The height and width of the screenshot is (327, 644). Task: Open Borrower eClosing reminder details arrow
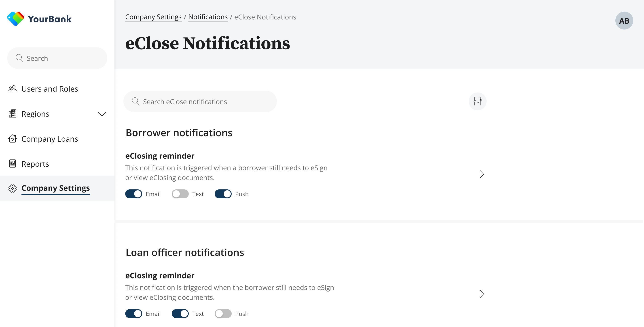click(x=481, y=174)
